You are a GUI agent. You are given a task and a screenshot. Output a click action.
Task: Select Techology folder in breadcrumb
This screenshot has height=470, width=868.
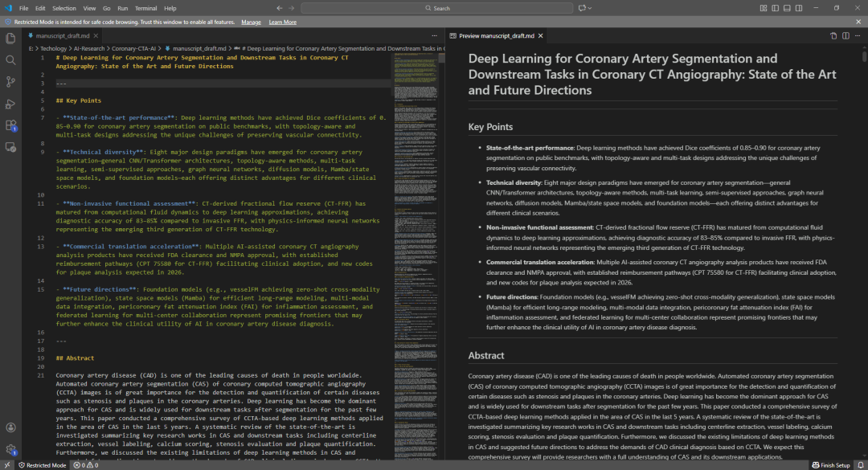coord(53,48)
